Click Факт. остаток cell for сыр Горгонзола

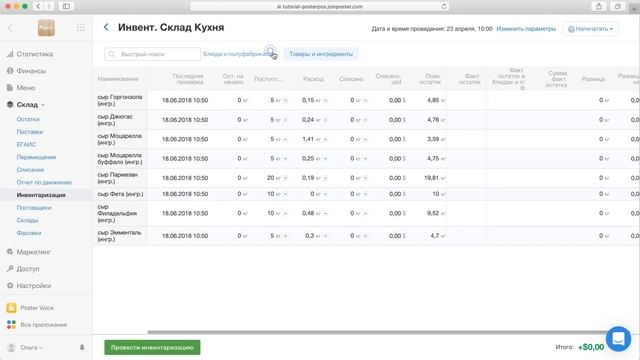(x=466, y=100)
